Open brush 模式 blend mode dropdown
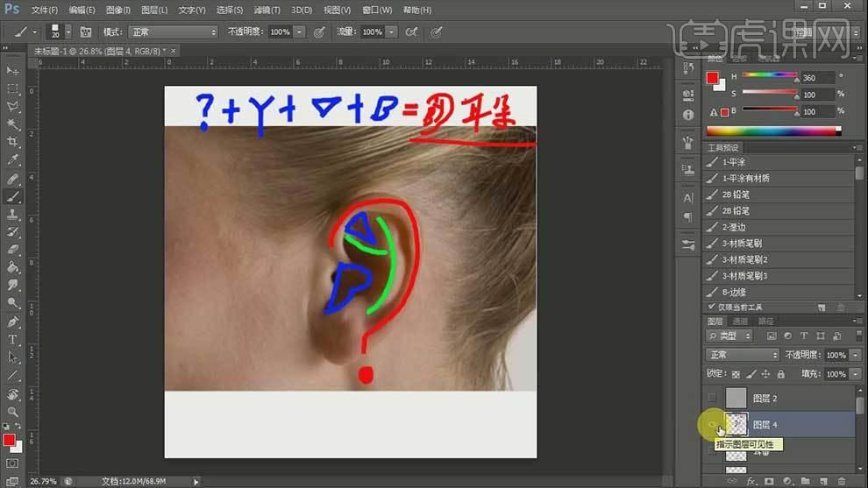Image resolution: width=868 pixels, height=488 pixels. (x=173, y=32)
